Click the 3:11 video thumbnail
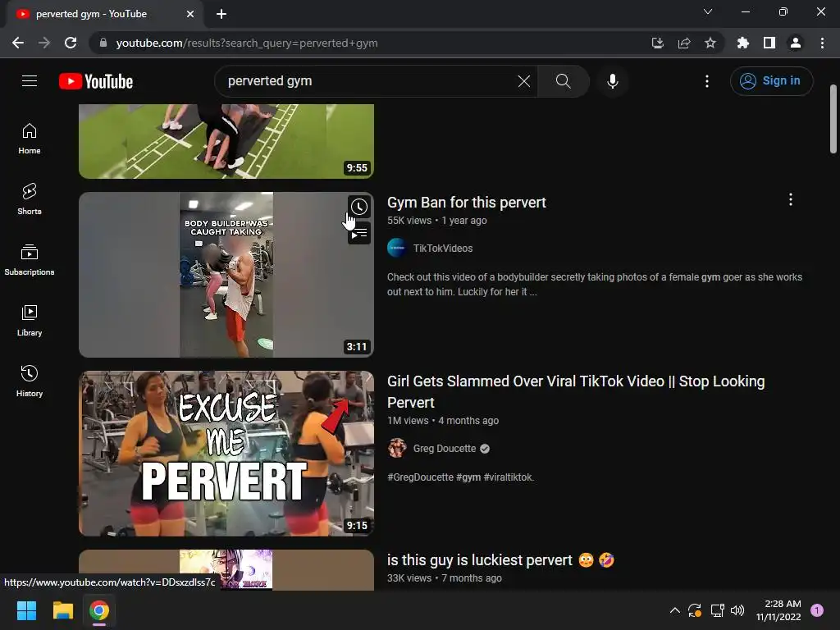Viewport: 840px width, 630px height. 226,274
